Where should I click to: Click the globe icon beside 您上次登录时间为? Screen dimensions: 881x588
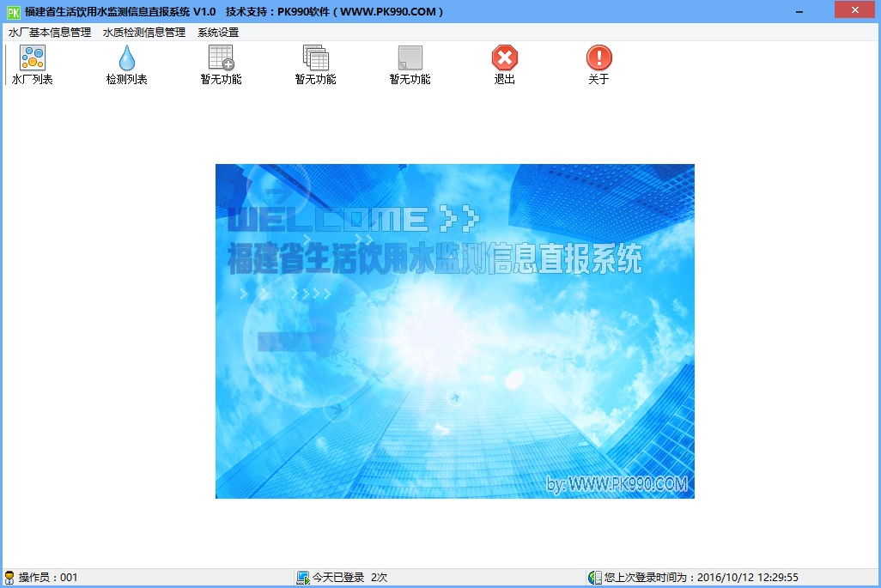[x=594, y=578]
